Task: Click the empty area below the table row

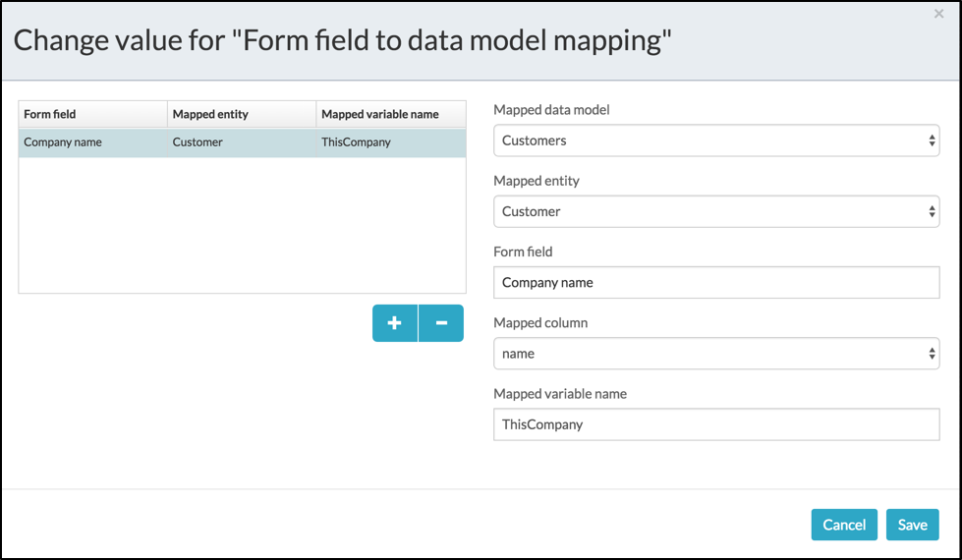Action: coord(242,225)
